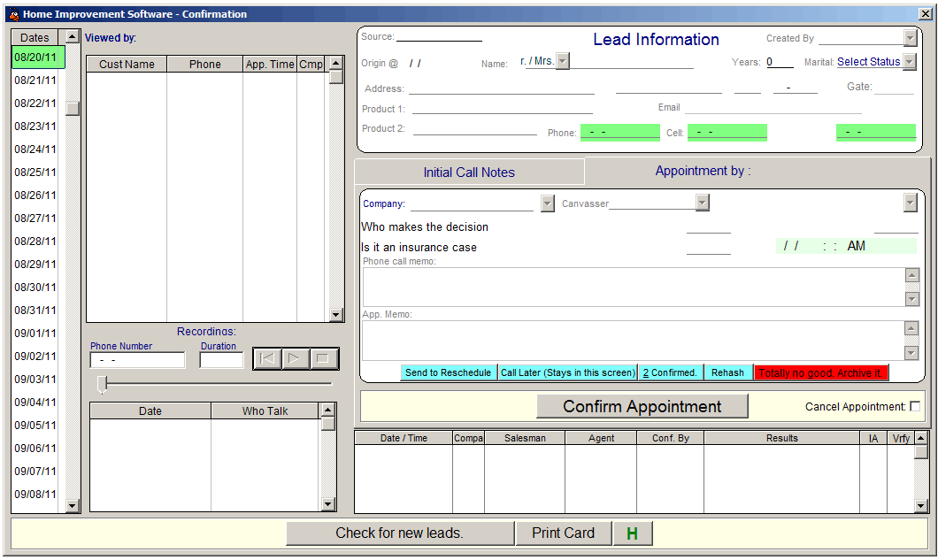Select date 09/01/11
This screenshot has height=560, width=938.
36,334
